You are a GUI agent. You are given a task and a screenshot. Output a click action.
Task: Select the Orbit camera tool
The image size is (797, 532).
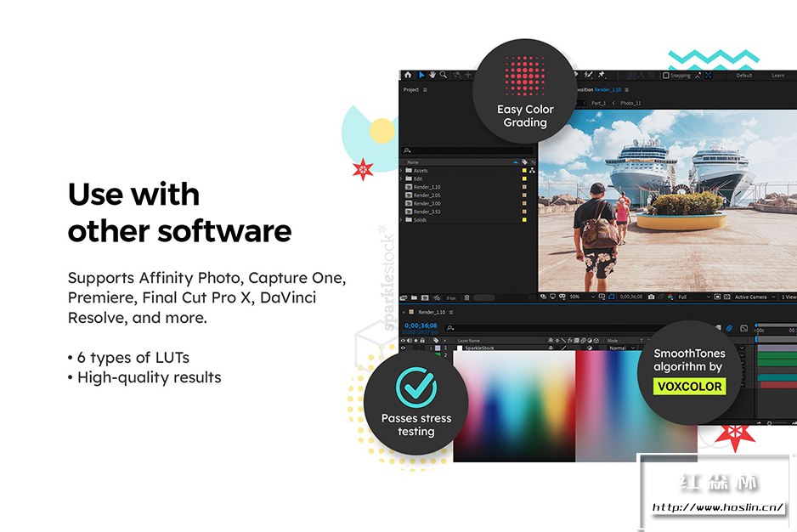tap(457, 75)
